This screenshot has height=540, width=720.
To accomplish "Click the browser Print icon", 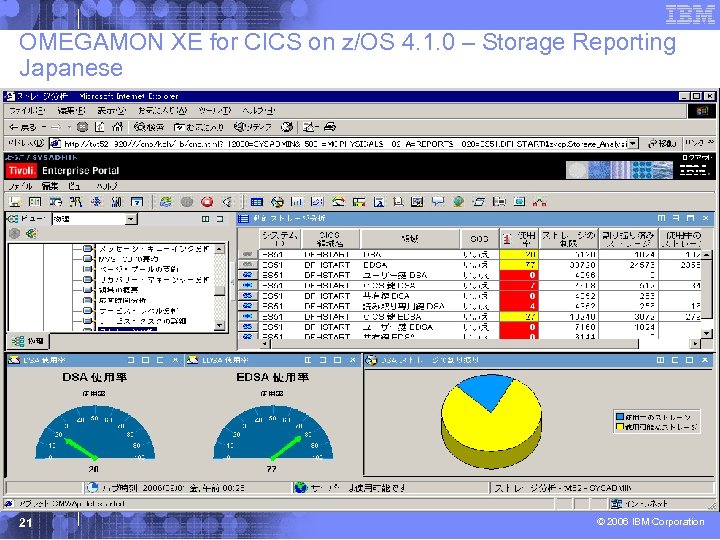I will pos(330,127).
